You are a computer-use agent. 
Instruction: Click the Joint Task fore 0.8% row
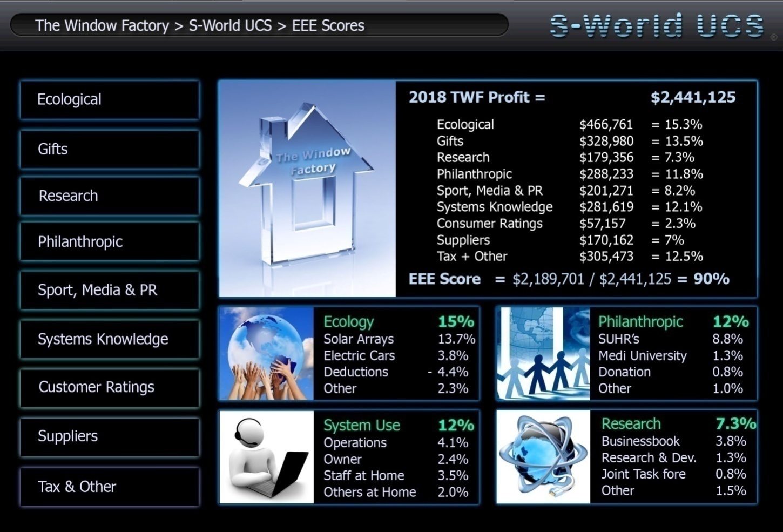tap(674, 474)
